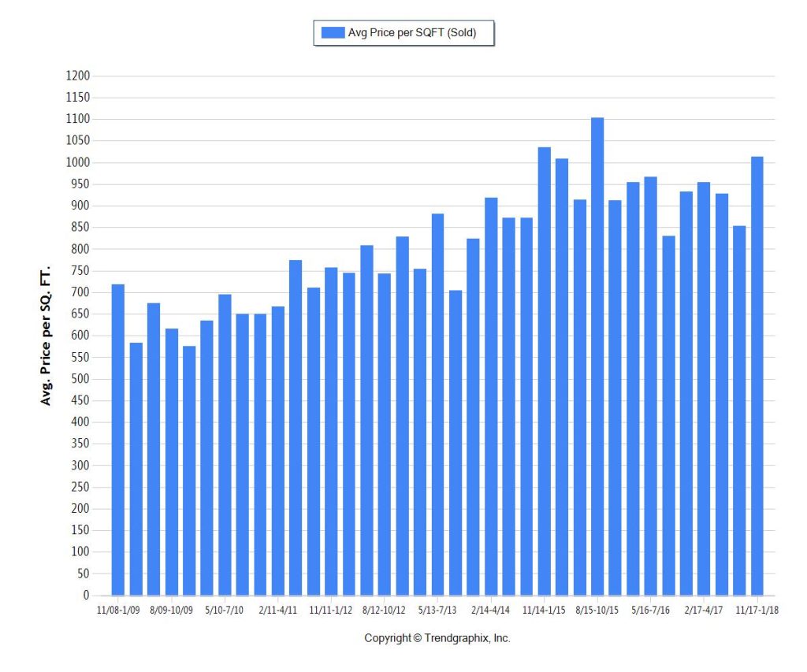Viewport: 807px width, 672px height.
Task: Click the y-axis value 1050
Action: point(78,140)
